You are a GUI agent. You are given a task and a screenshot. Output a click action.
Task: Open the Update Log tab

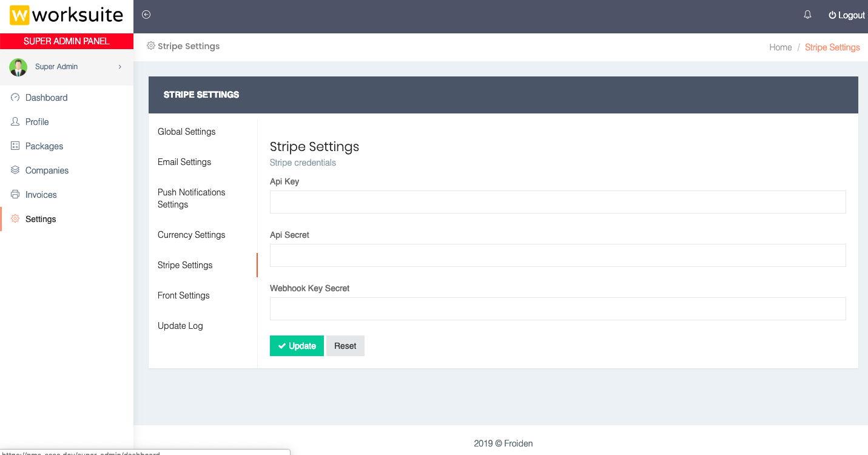tap(180, 326)
